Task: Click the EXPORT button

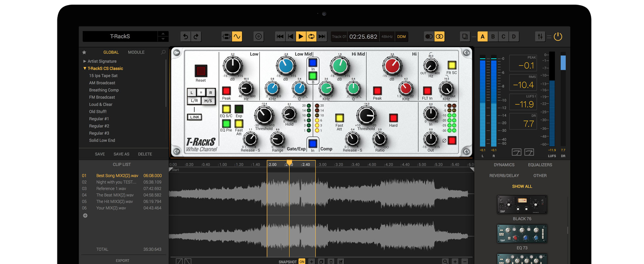Action: point(122,261)
